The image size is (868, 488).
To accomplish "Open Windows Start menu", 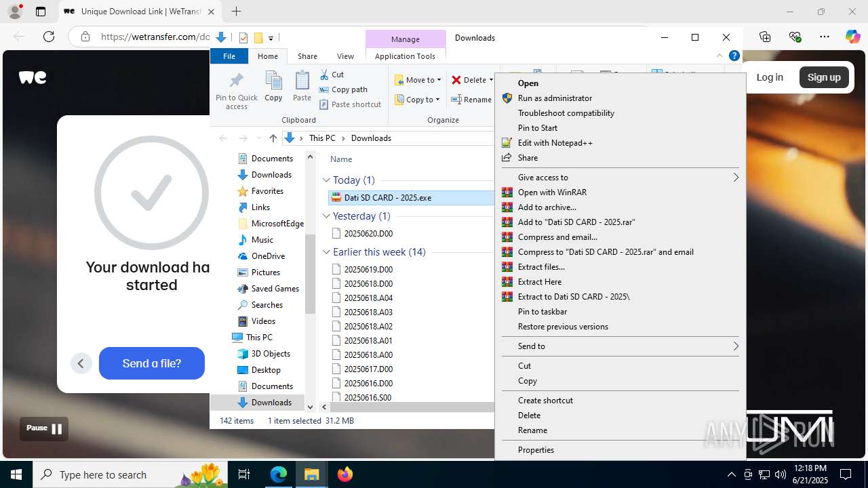I will coord(16,474).
